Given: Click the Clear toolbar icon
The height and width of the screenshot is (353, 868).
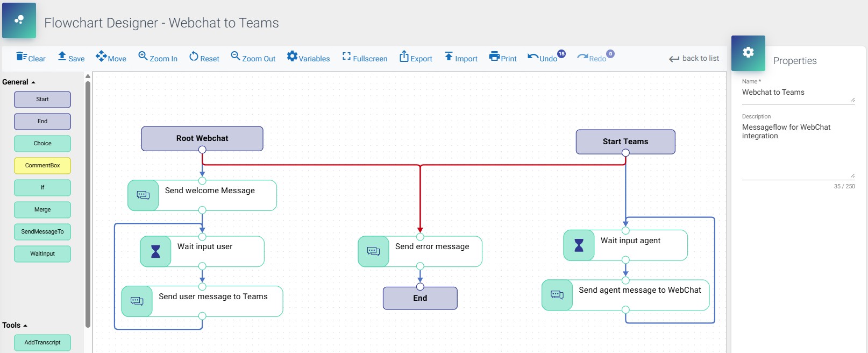Looking at the screenshot, I should pos(31,58).
